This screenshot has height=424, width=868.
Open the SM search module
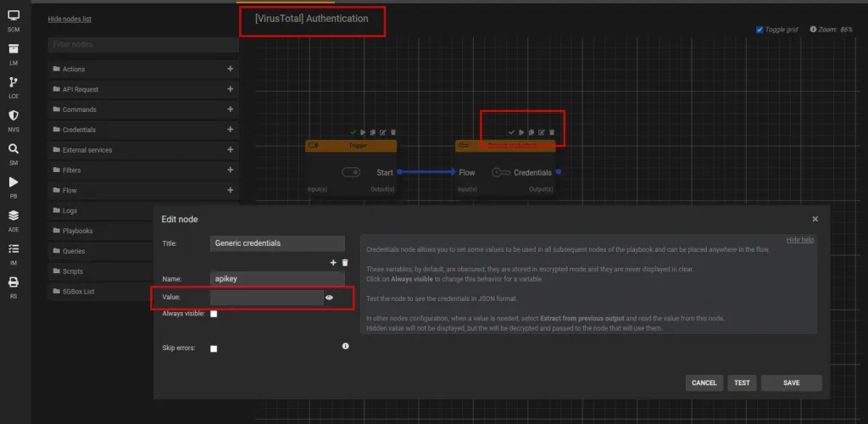[x=14, y=153]
